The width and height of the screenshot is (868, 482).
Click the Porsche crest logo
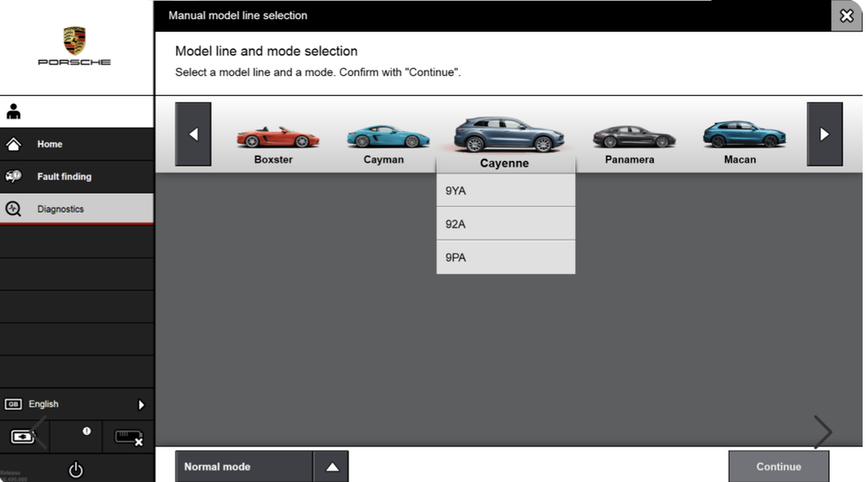[x=74, y=41]
